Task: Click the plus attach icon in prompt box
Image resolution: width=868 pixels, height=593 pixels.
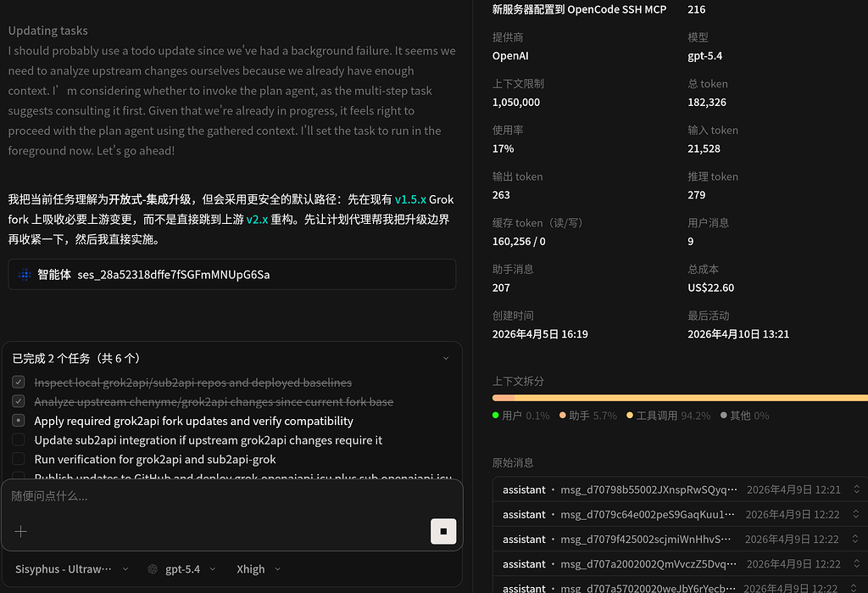Action: (20, 531)
